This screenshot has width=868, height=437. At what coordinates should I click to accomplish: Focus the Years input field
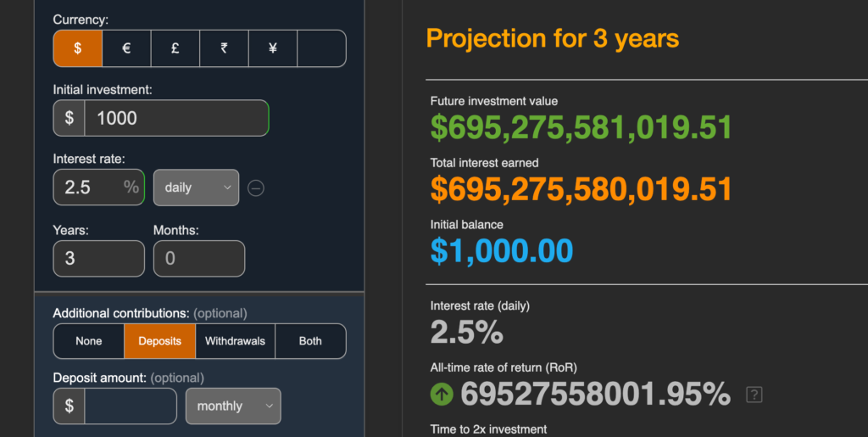tap(98, 259)
